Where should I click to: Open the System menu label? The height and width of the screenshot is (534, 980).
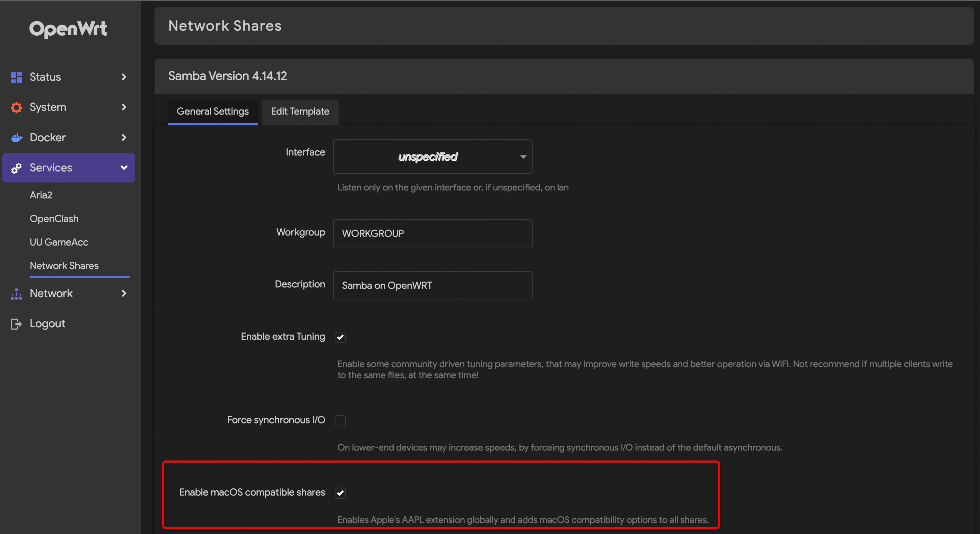(48, 108)
